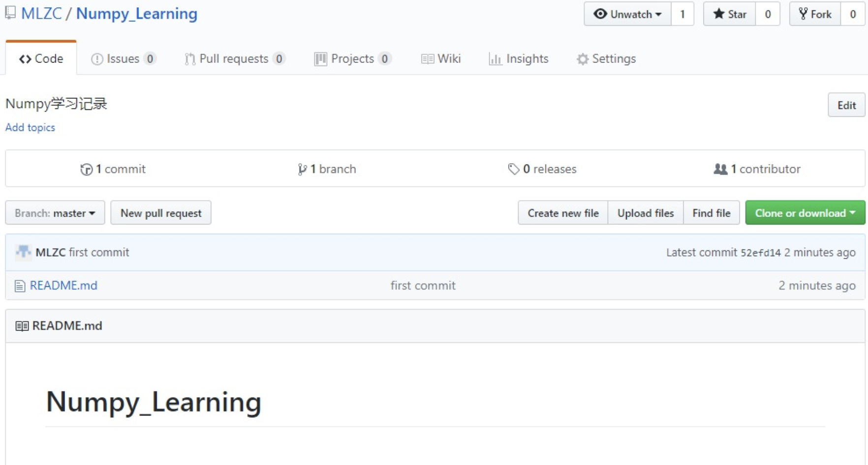The height and width of the screenshot is (465, 868).
Task: Click Upload files button
Action: (x=646, y=212)
